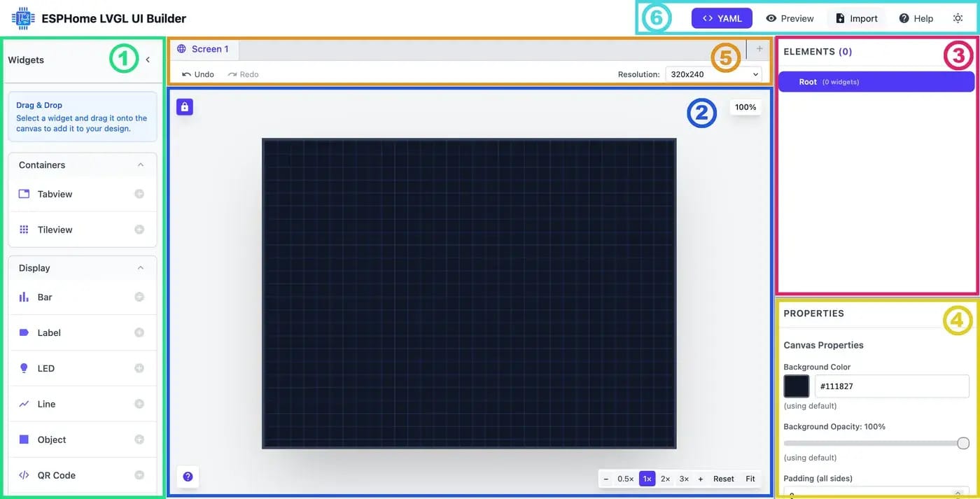Add Object using its plus icon
980x499 pixels.
pos(139,440)
